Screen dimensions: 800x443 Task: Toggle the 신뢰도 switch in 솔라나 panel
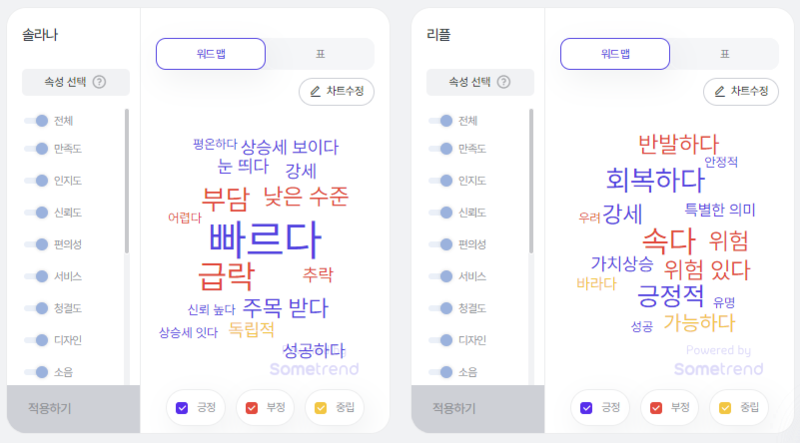[36, 213]
